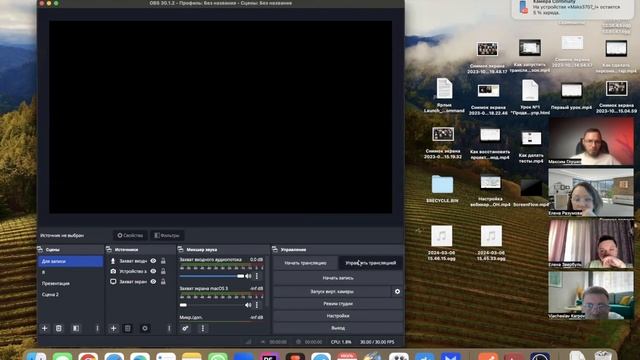This screenshot has height=360, width=640.
Task: Open audio mixer menu dots at panel bottom
Action: click(x=203, y=328)
